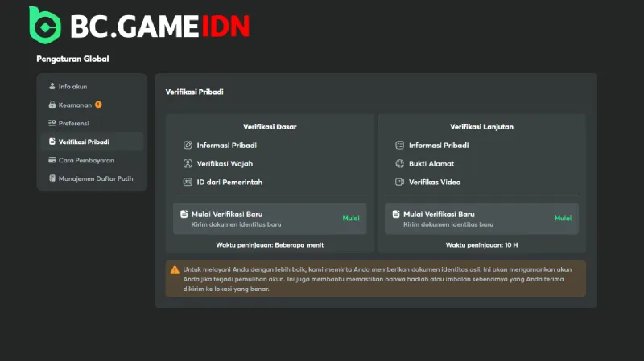Click document icon in Verifikasi Lanjutan's Mulai Verifikasi Baru
This screenshot has width=644, height=361.
pyautogui.click(x=396, y=214)
